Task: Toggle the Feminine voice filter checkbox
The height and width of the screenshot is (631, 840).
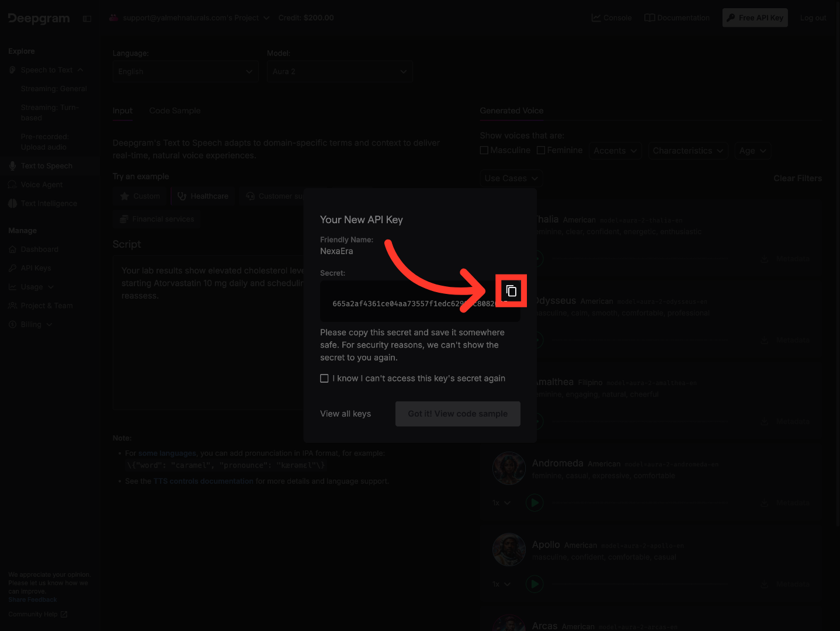Action: coord(541,151)
